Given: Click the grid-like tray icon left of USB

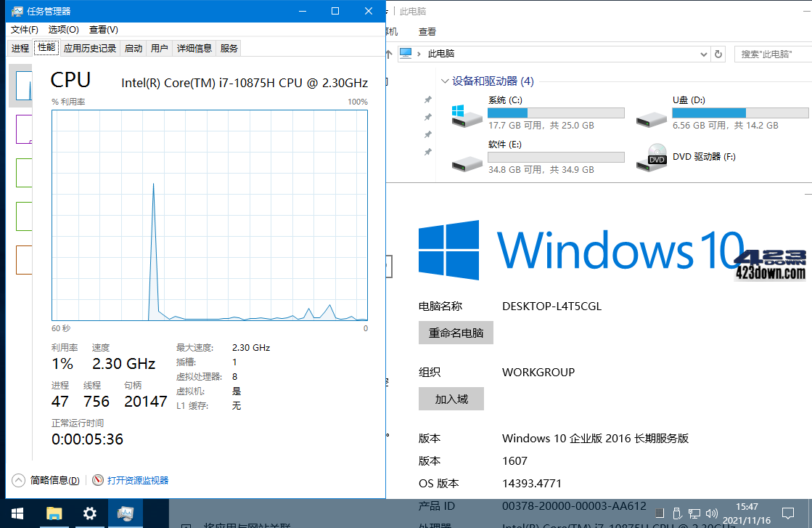Looking at the screenshot, I should (659, 513).
